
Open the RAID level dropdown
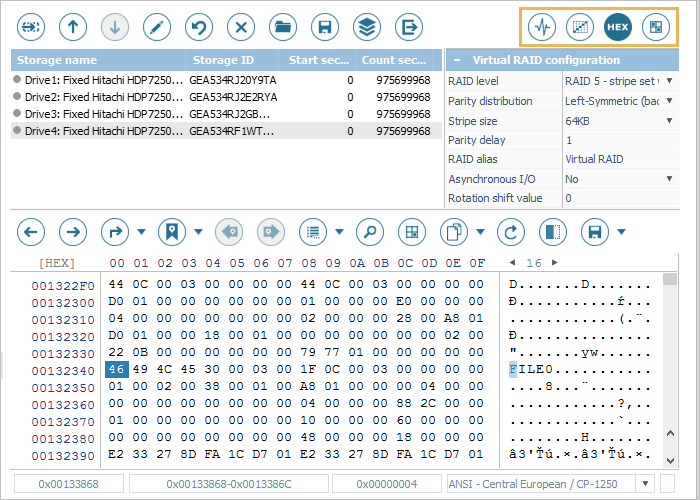(668, 80)
